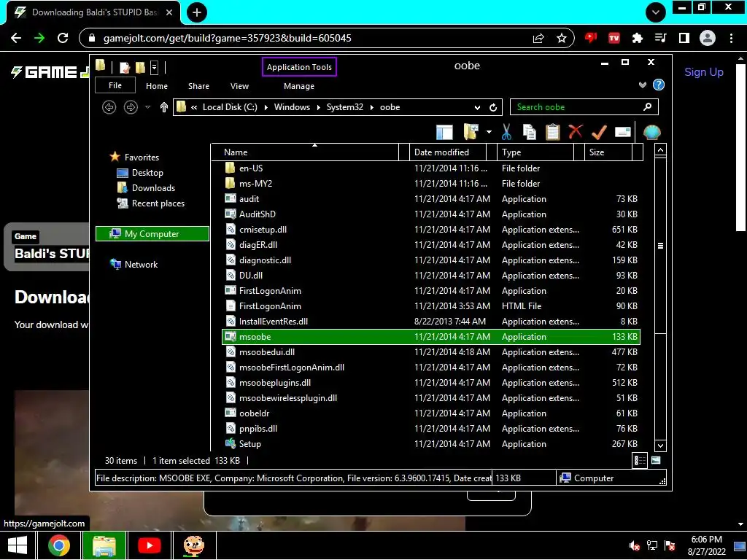Expand arrow after Local Disk (C:) breadcrumb

click(266, 107)
